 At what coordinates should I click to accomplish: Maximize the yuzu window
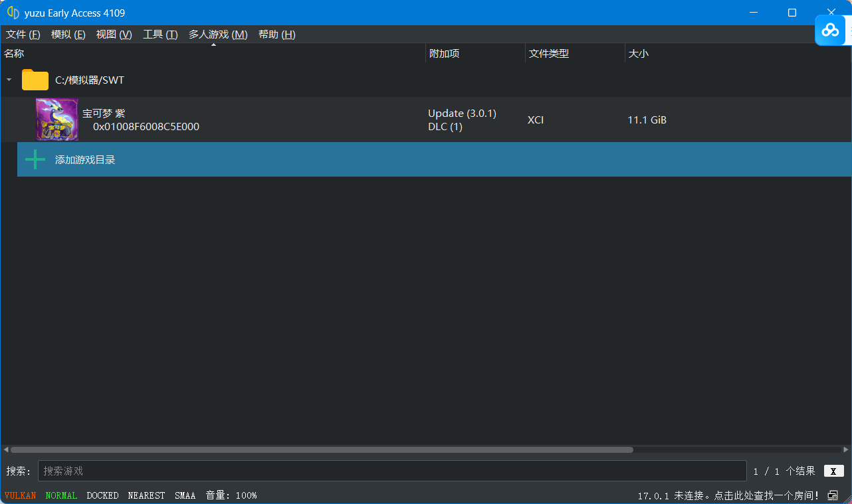pyautogui.click(x=792, y=13)
